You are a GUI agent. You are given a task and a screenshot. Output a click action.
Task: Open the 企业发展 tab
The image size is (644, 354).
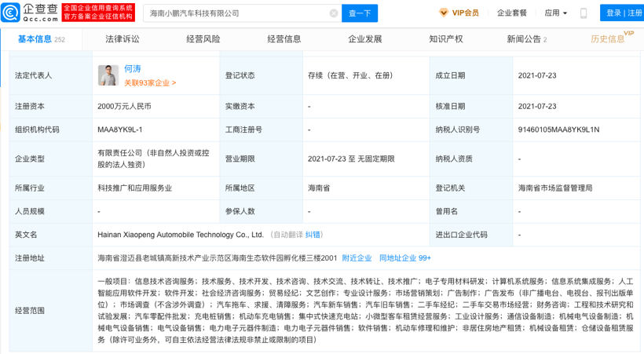click(x=365, y=39)
